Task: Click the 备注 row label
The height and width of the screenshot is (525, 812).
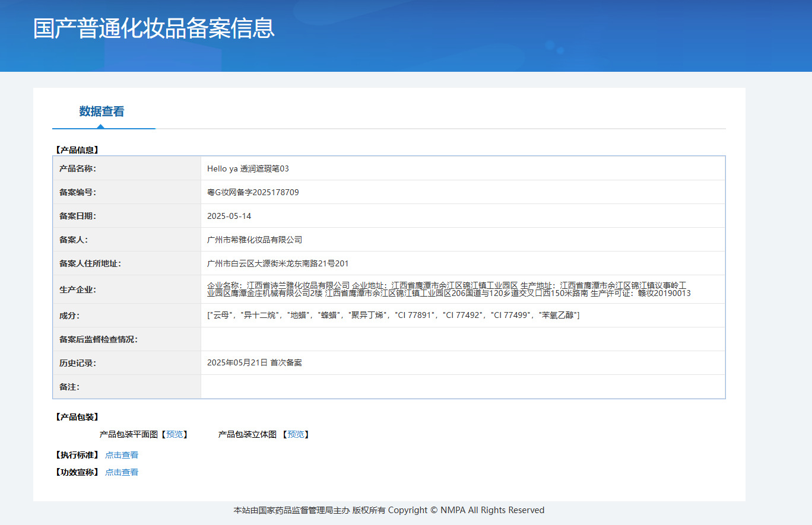Action: (69, 387)
